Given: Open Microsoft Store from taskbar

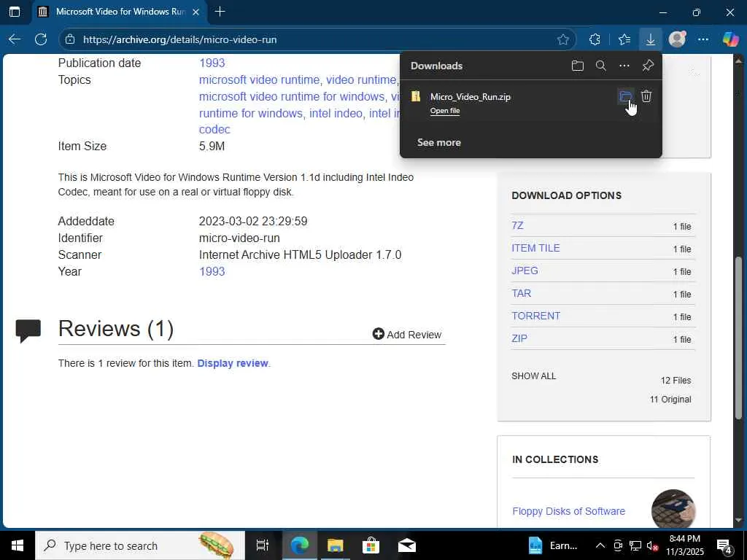Looking at the screenshot, I should 371,545.
